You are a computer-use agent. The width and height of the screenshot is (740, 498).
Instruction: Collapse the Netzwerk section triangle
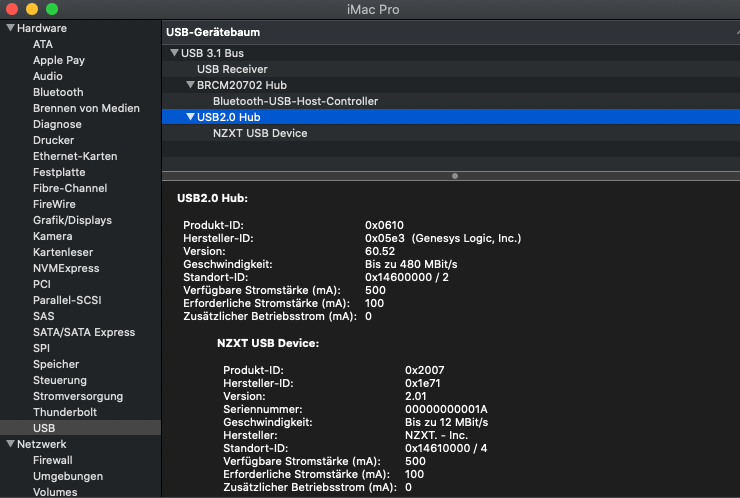10,444
